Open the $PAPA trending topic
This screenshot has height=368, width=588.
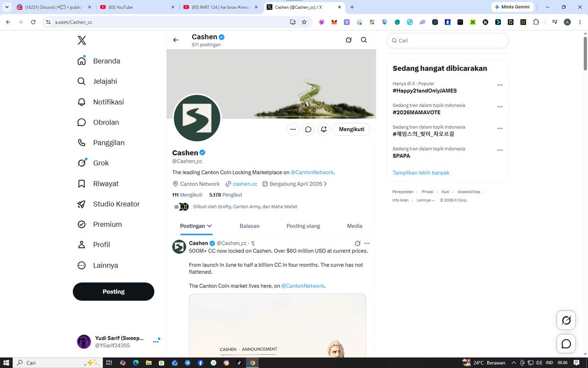tap(401, 156)
